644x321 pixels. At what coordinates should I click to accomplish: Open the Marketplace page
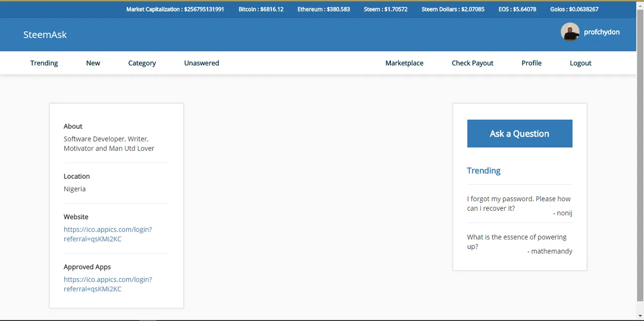pos(404,63)
